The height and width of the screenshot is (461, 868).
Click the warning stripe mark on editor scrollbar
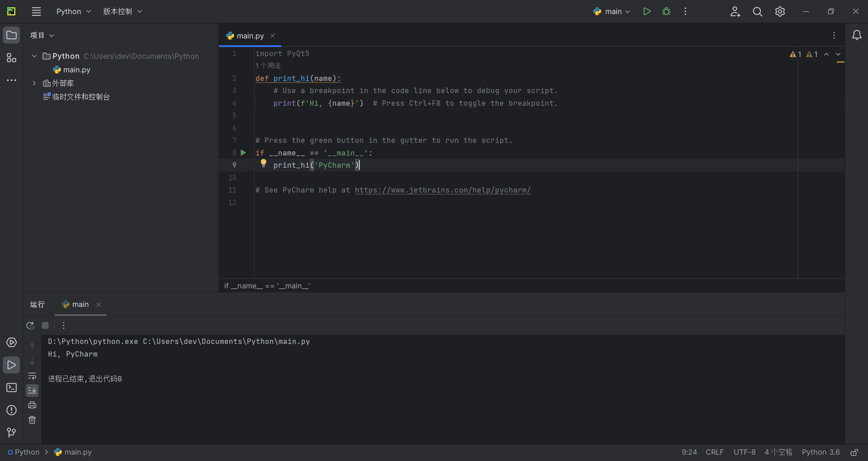tap(840, 62)
